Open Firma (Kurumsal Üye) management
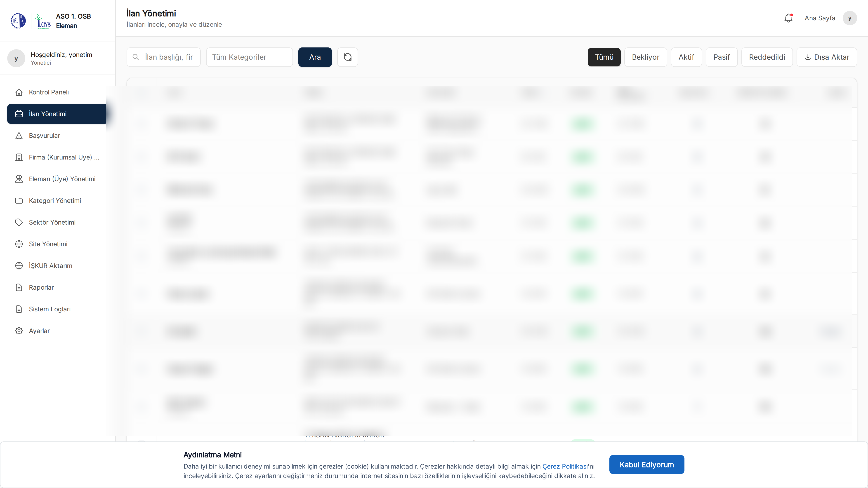868x488 pixels. [x=64, y=157]
